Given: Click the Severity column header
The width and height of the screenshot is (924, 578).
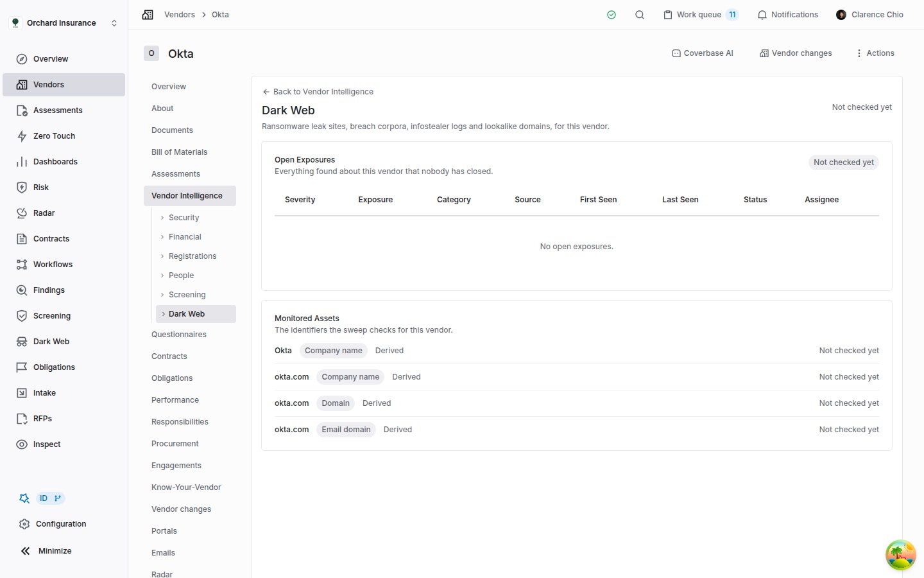Looking at the screenshot, I should [300, 200].
